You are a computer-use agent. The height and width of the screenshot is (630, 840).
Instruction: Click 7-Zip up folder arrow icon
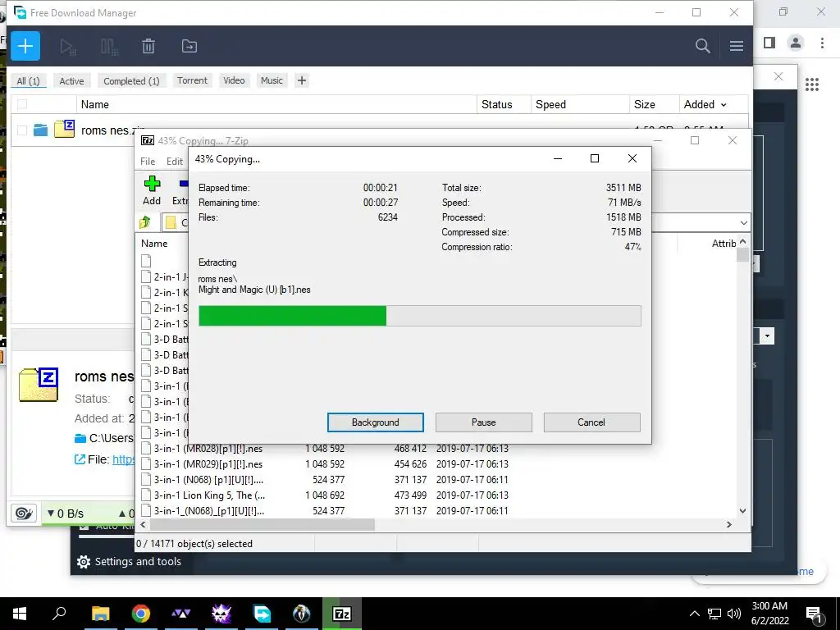click(x=144, y=221)
